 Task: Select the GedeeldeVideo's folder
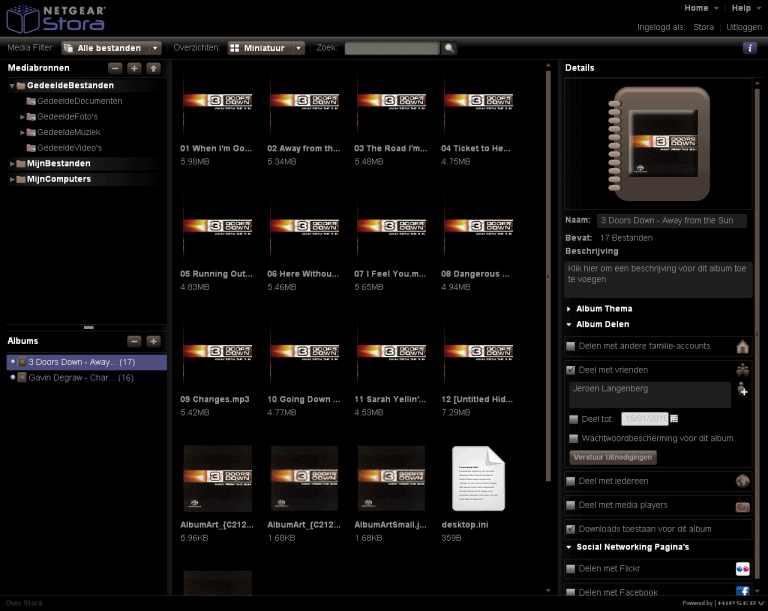(x=69, y=148)
